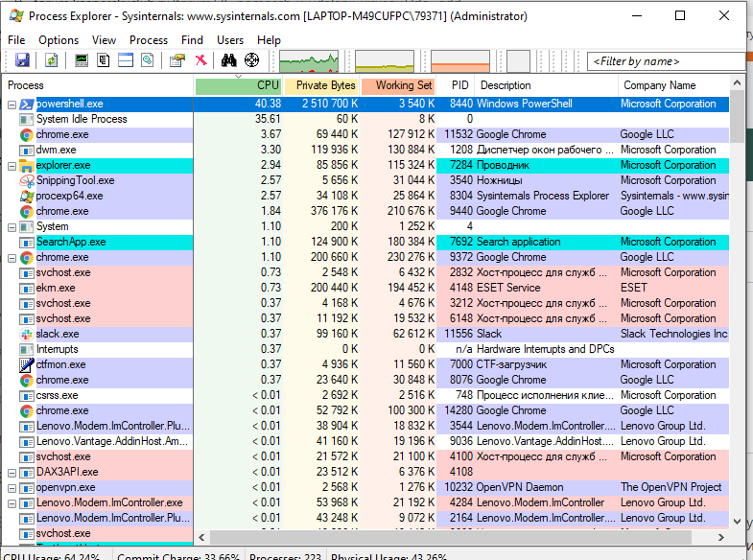Collapse the explorer.exe tree node
This screenshot has height=560, width=753.
point(12,165)
